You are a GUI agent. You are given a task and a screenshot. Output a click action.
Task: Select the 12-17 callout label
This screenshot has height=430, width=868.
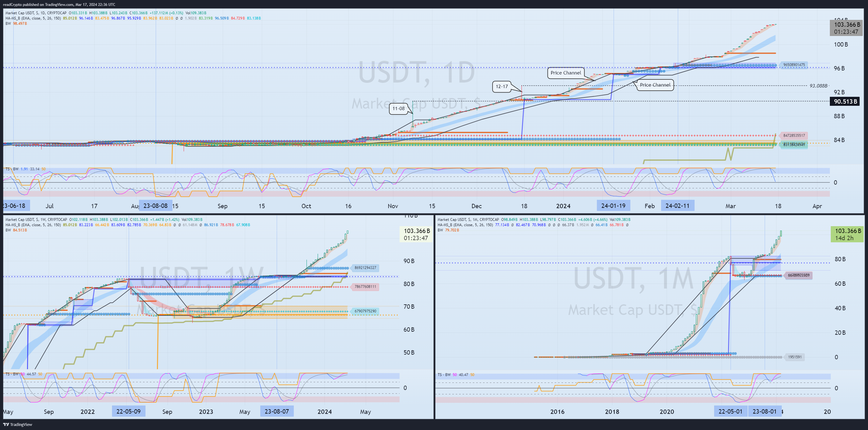point(502,87)
